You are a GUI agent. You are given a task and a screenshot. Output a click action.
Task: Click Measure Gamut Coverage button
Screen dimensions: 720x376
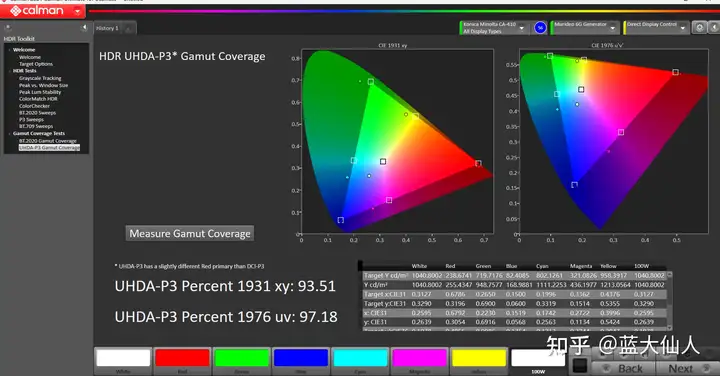tap(190, 233)
